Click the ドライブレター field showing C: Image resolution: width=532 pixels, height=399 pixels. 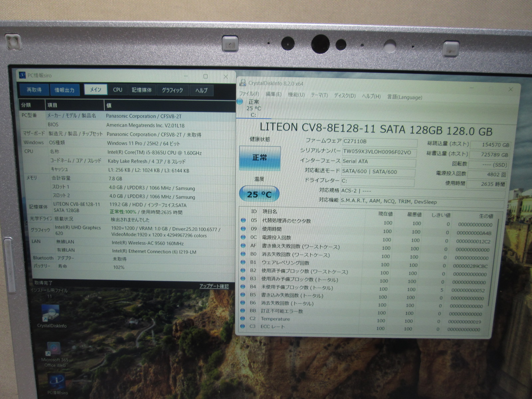tap(378, 182)
